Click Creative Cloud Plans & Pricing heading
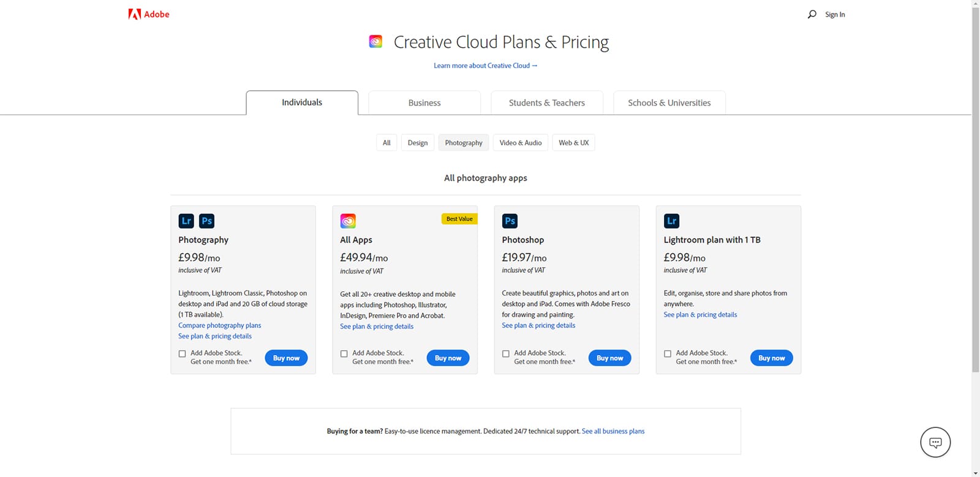 tap(501, 42)
